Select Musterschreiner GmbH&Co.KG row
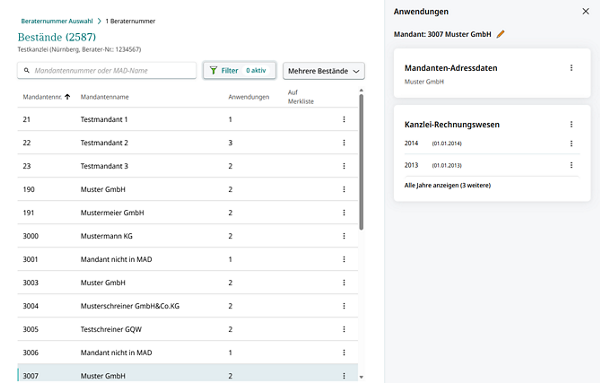This screenshot has height=383, width=600. (188, 306)
